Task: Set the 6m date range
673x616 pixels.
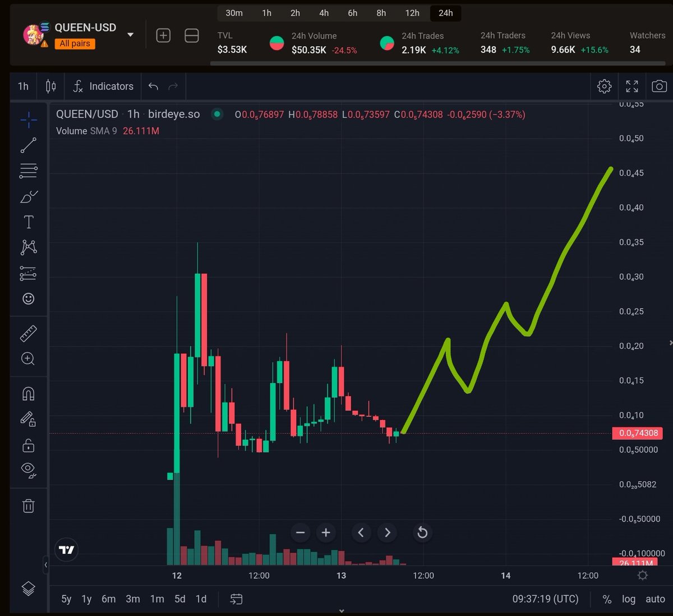Action: [109, 599]
